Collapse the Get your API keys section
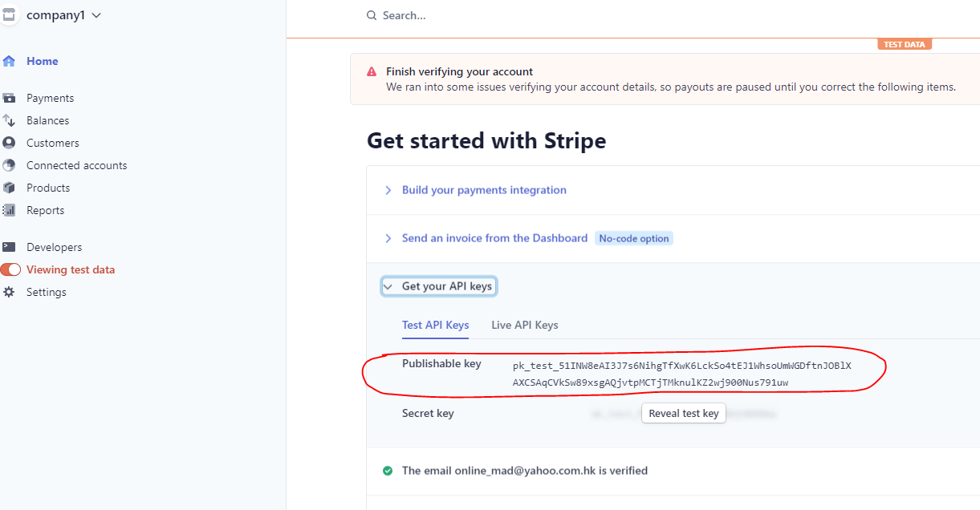Screen dimensions: 980x510 (438, 286)
